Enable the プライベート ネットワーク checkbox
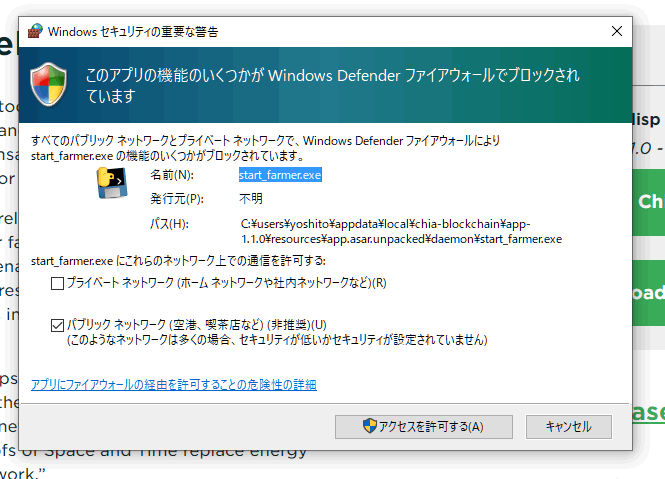 (57, 284)
